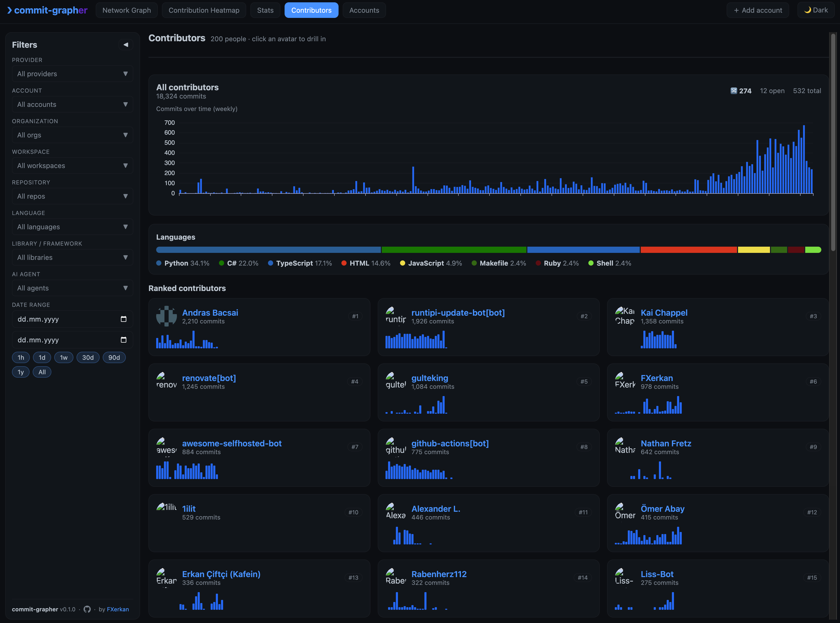This screenshot has height=623, width=840.
Task: Click the renovate[bot] avatar
Action: coord(166,381)
